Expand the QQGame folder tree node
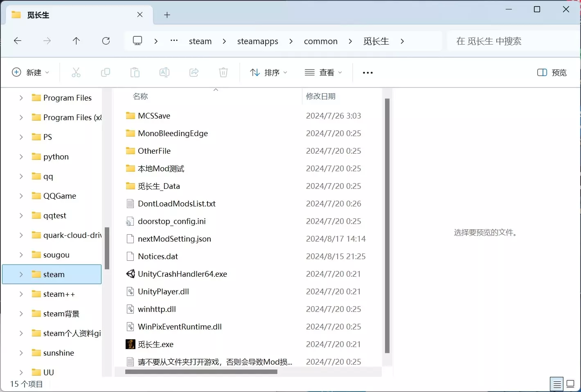Viewport: 581px width, 392px height. click(x=21, y=196)
